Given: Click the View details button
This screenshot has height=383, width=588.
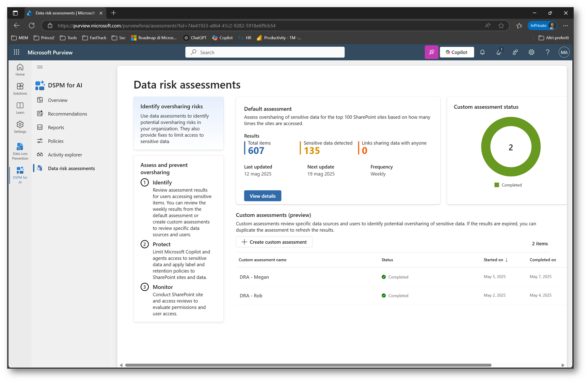Looking at the screenshot, I should (263, 196).
